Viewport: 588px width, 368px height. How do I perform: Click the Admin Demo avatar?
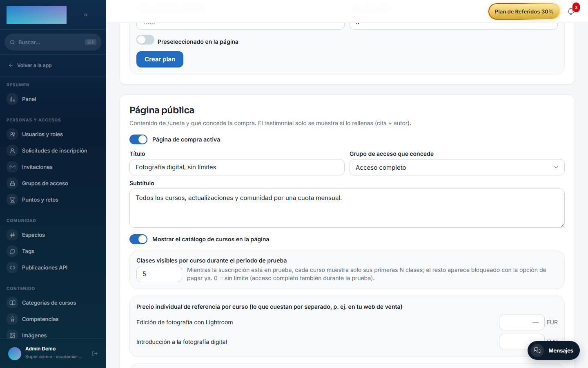coord(15,354)
